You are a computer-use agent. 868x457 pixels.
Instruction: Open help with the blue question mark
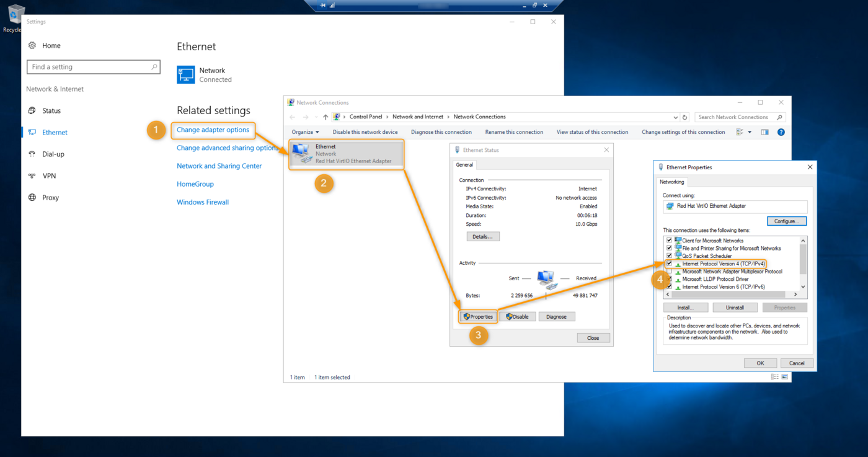pyautogui.click(x=781, y=132)
